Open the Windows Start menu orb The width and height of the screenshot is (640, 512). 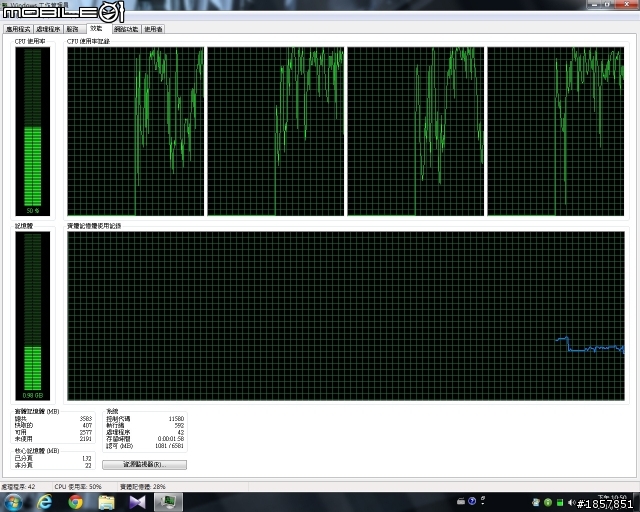tap(13, 502)
